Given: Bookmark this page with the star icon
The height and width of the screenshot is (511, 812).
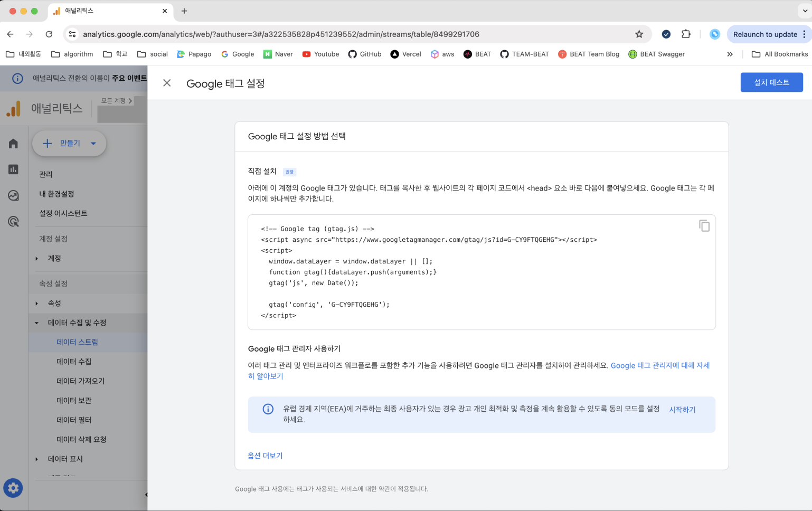Looking at the screenshot, I should coord(639,34).
